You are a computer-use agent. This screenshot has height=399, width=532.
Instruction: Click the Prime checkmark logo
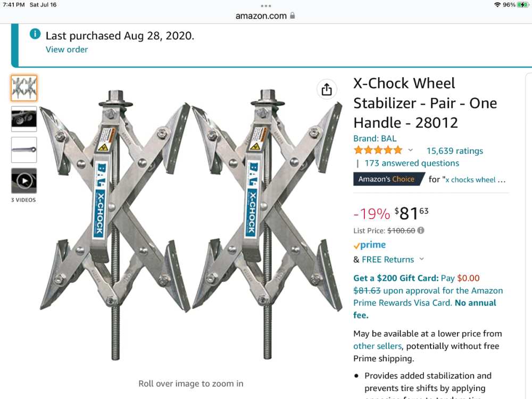coord(370,245)
